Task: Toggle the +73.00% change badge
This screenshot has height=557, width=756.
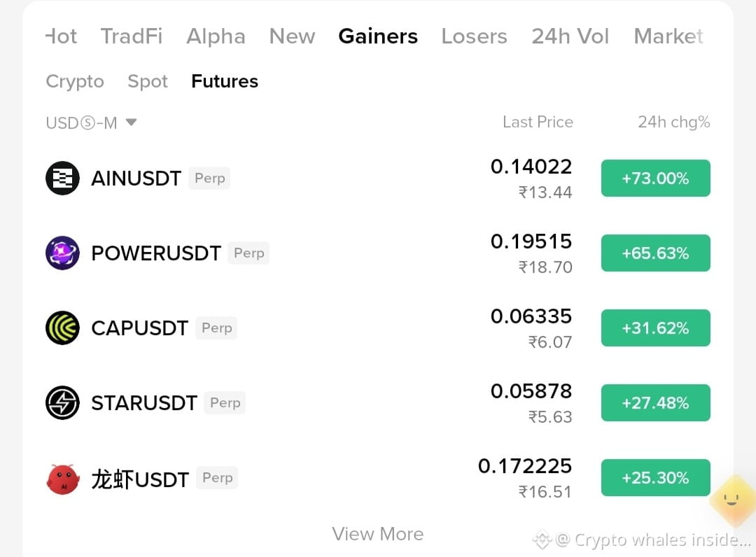Action: pyautogui.click(x=655, y=178)
